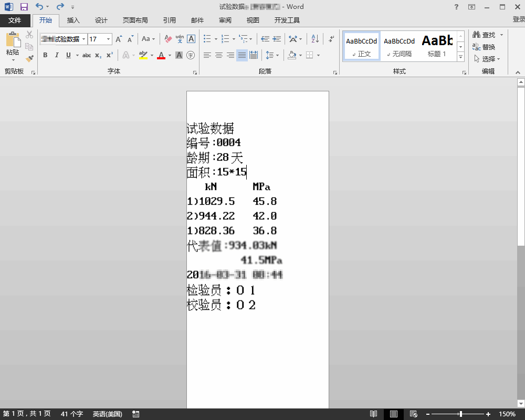Image resolution: width=525 pixels, height=420 pixels.
Task: Toggle strikethrough formatting
Action: [x=87, y=55]
